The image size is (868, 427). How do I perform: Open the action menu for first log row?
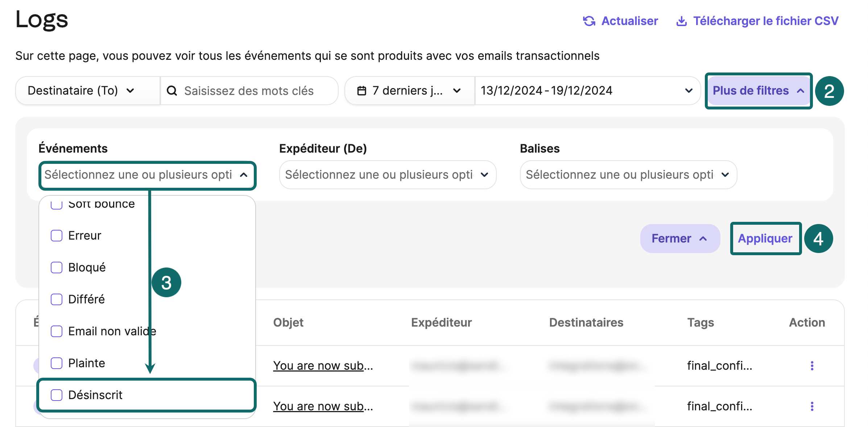[812, 366]
